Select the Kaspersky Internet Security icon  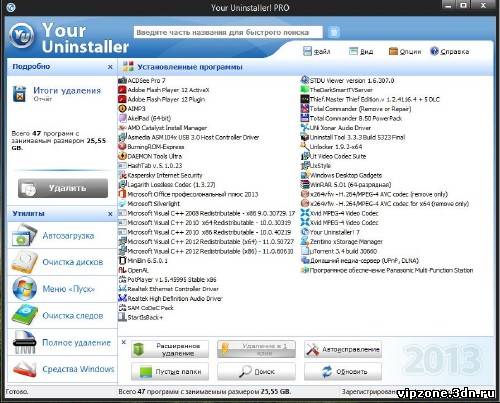click(x=123, y=175)
